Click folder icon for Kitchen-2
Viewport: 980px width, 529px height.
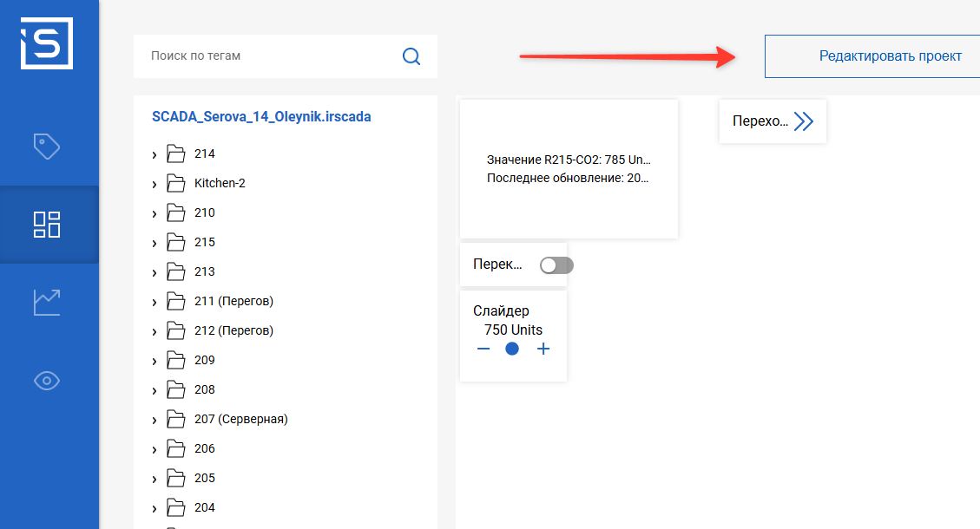coord(176,184)
